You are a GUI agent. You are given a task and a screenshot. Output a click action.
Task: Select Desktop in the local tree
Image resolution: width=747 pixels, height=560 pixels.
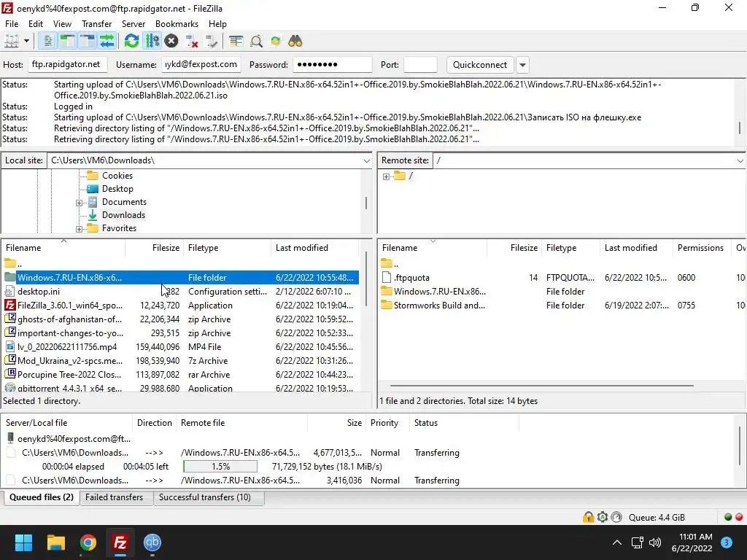point(117,189)
